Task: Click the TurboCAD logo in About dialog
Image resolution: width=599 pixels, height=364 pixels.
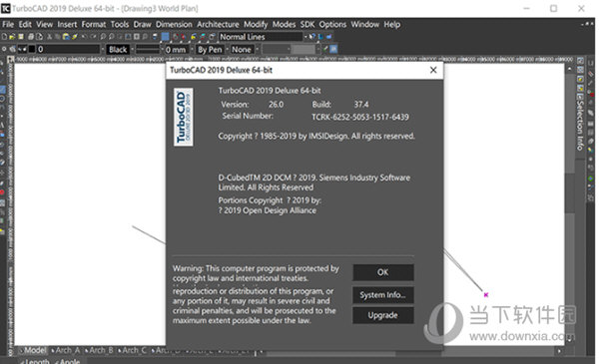Action: (184, 117)
